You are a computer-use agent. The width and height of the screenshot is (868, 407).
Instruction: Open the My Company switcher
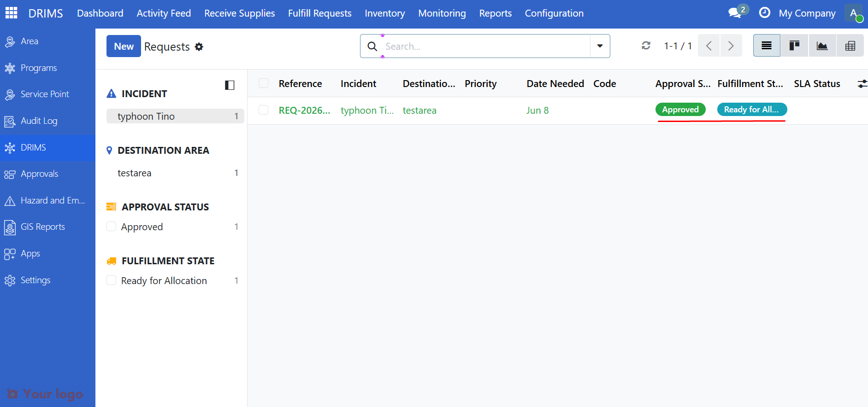tap(807, 13)
